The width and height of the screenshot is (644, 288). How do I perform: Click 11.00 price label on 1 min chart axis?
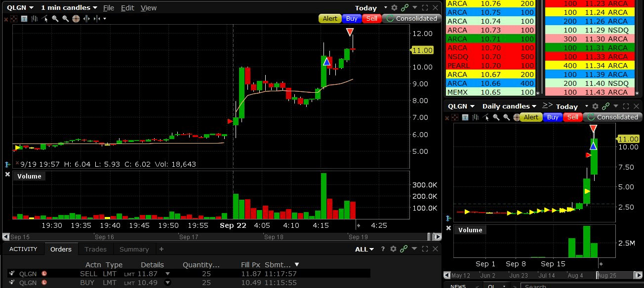click(422, 50)
